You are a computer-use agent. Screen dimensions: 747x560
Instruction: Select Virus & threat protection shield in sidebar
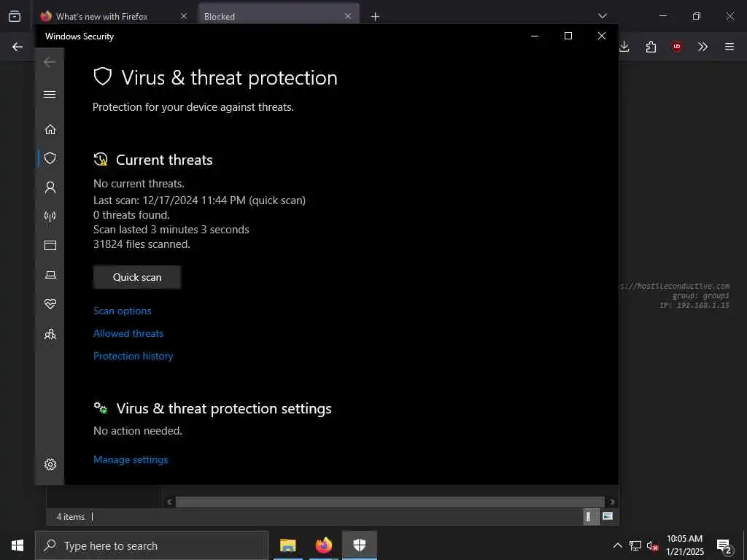50,158
